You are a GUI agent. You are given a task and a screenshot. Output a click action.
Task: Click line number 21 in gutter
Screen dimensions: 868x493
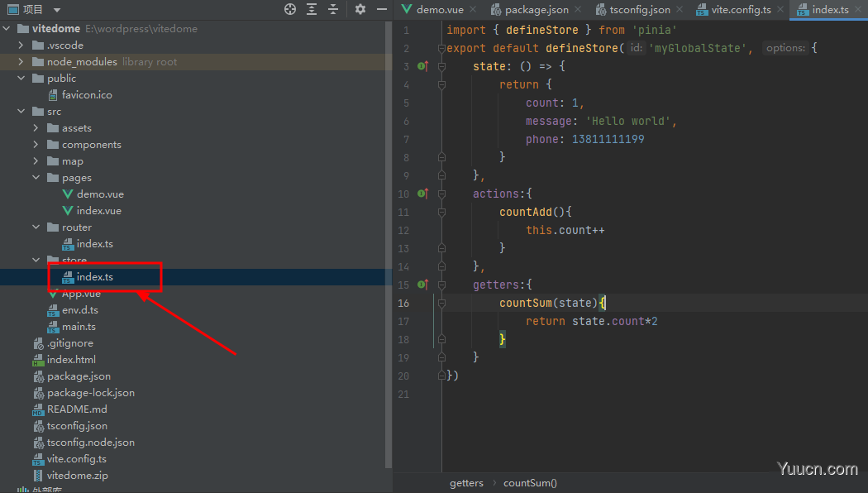403,394
